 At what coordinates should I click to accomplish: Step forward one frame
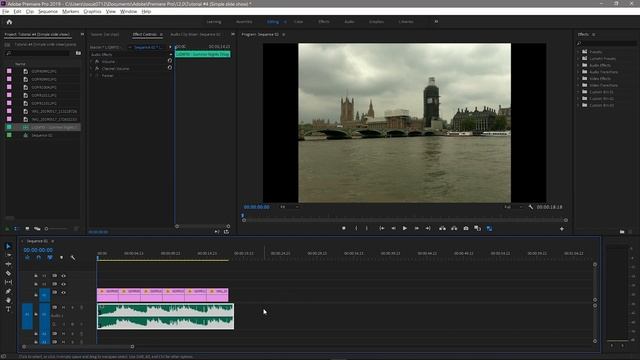(x=416, y=229)
